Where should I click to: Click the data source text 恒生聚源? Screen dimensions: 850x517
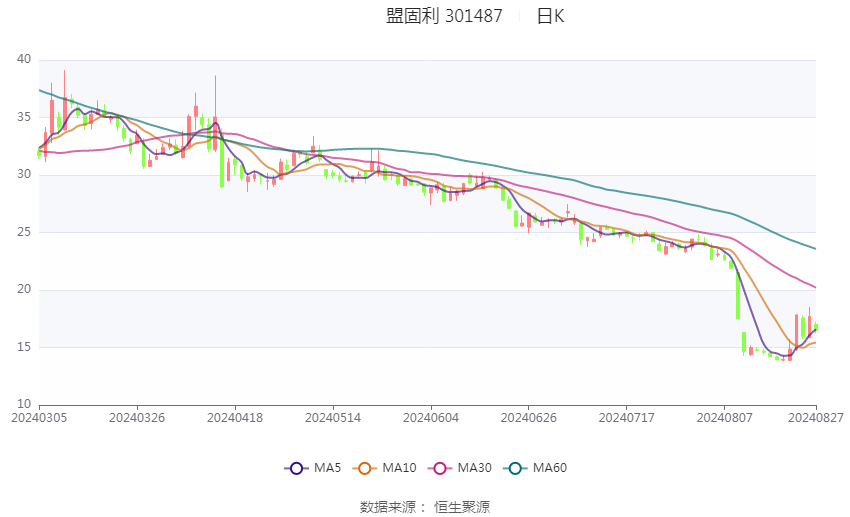click(462, 507)
